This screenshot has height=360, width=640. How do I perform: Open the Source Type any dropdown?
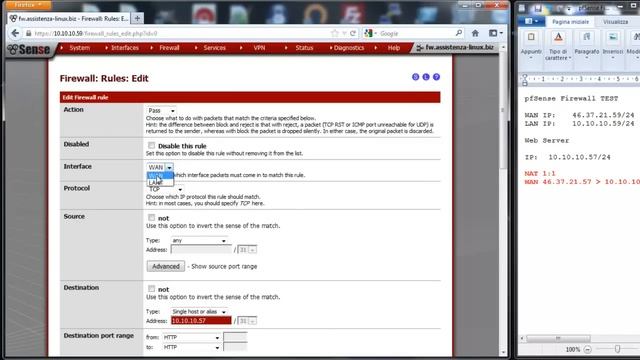click(x=199, y=241)
